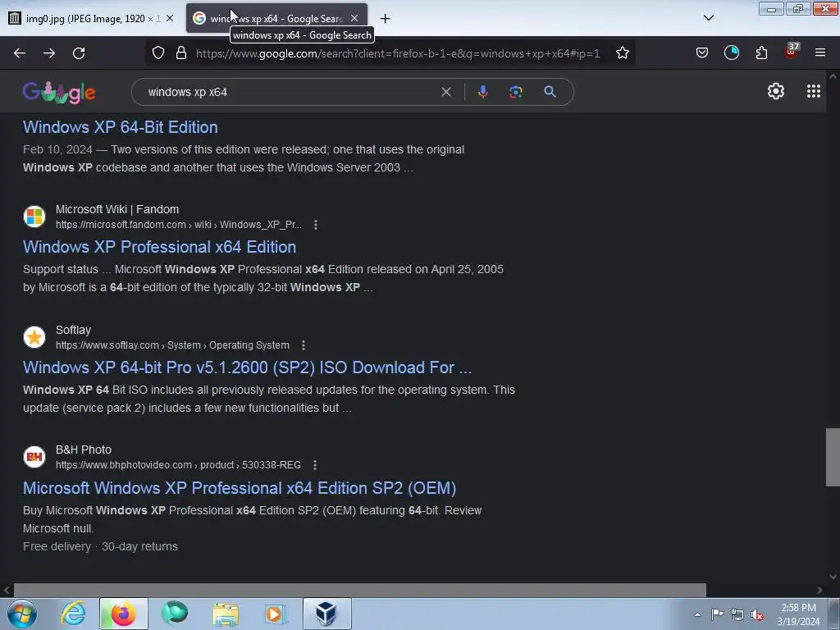Reload the current page
840x630 pixels.
coord(79,53)
